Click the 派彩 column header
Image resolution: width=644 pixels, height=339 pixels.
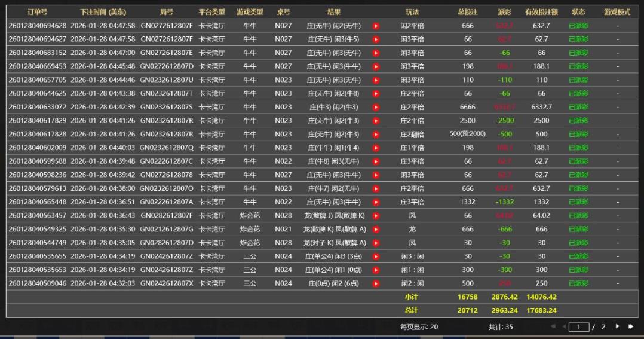(505, 12)
